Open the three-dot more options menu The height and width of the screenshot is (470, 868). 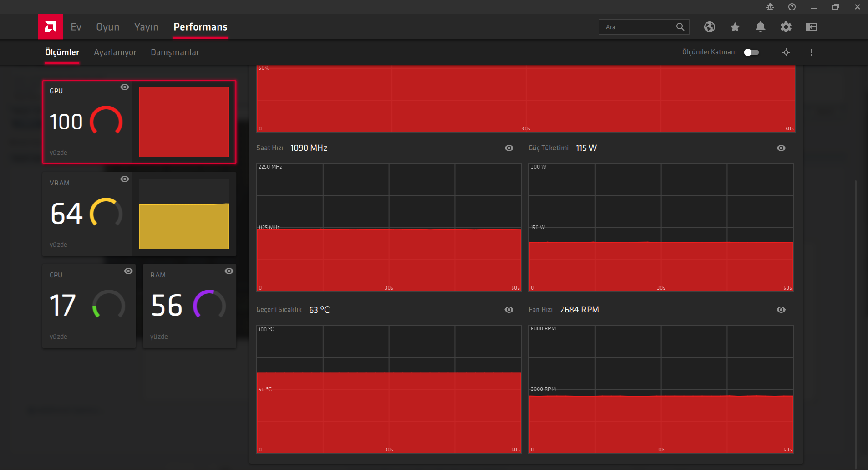click(x=812, y=52)
